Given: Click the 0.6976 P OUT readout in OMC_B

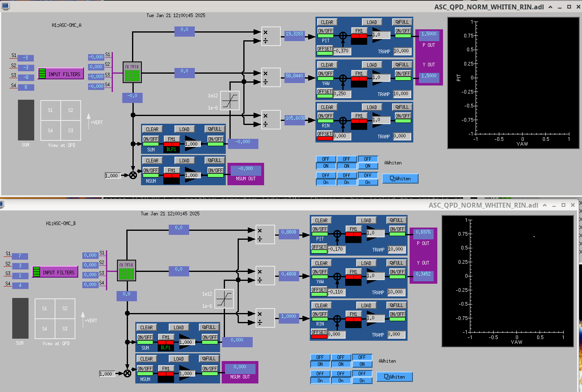Looking at the screenshot, I should [x=423, y=234].
